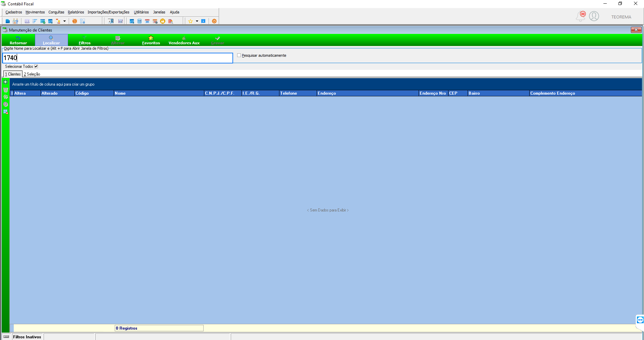Click the Telefone column header
This screenshot has width=644, height=340.
pos(298,93)
